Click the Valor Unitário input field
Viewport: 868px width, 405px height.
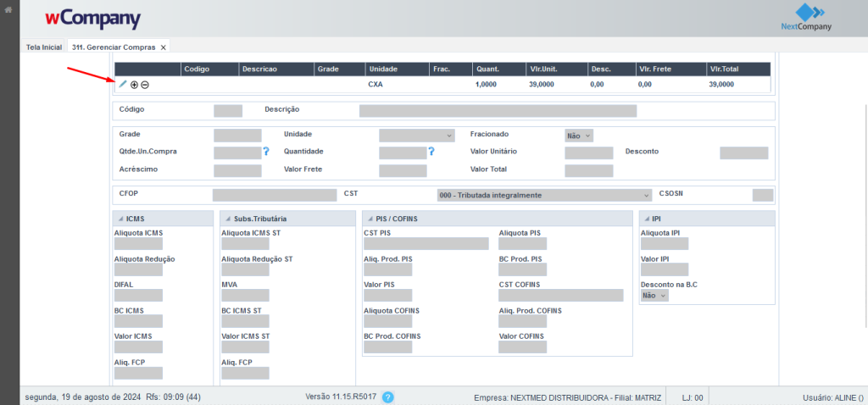click(x=589, y=153)
